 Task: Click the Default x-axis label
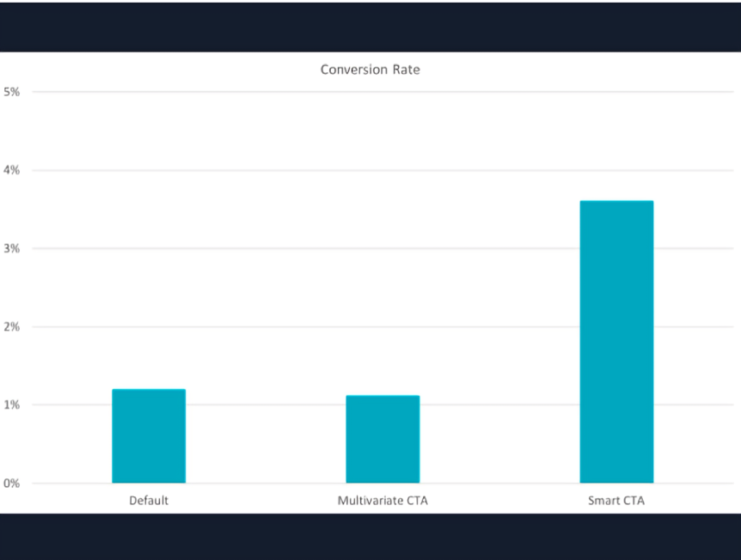(x=149, y=500)
